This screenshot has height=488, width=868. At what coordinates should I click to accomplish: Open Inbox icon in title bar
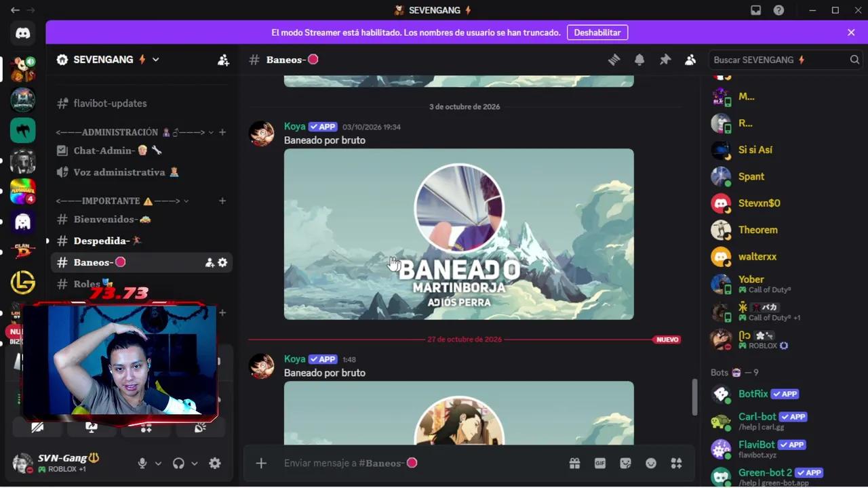pos(756,10)
